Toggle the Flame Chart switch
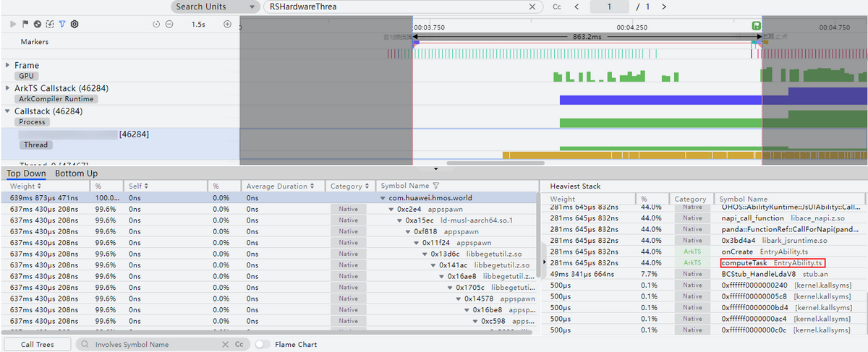The height and width of the screenshot is (352, 868). 263,345
